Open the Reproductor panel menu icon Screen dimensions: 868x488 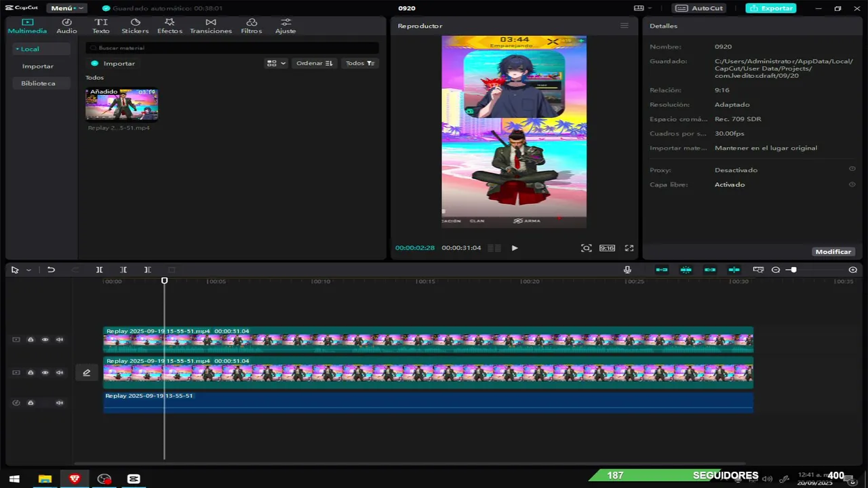tap(624, 26)
